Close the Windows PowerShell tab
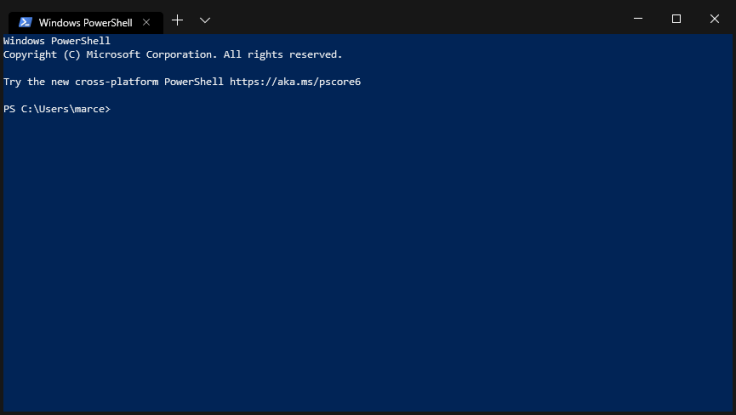This screenshot has width=736, height=415. (146, 22)
